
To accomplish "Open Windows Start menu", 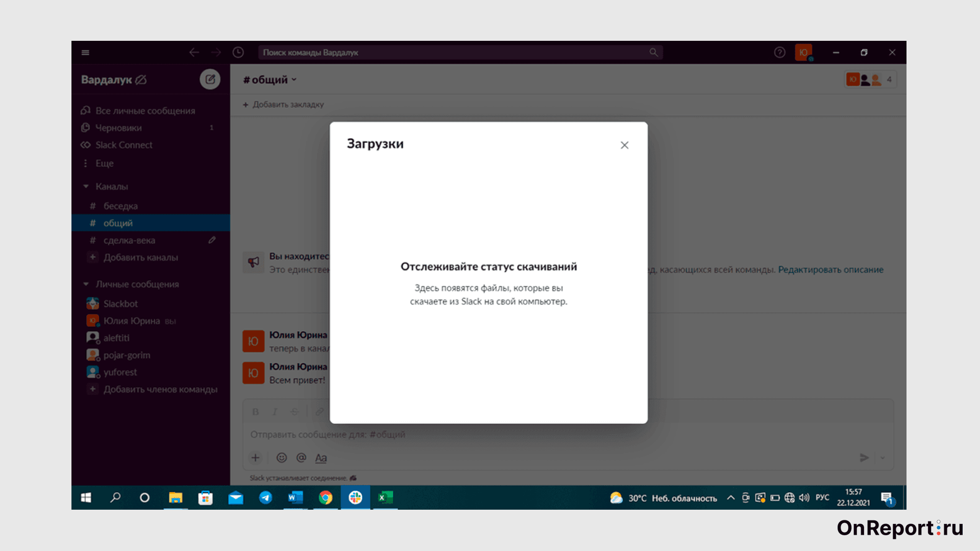I will click(86, 497).
